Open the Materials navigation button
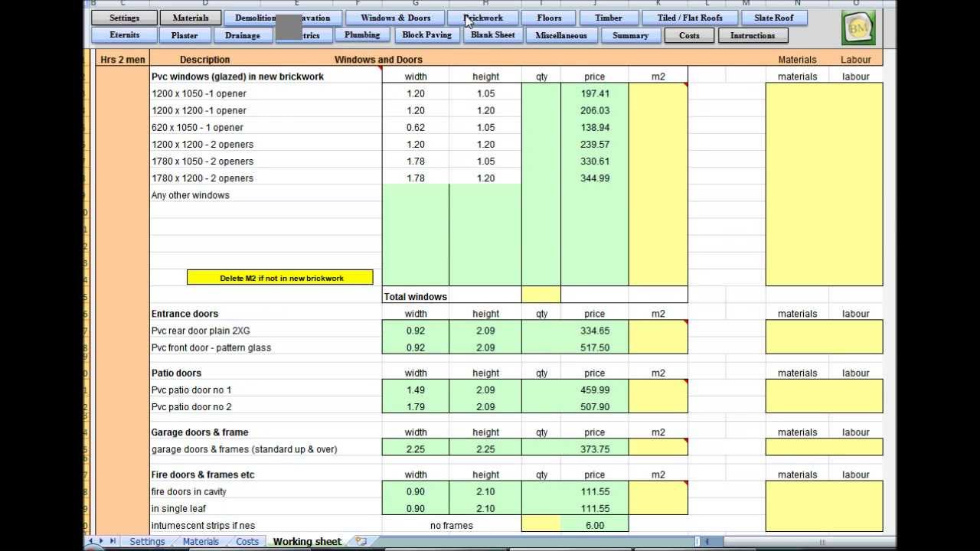Image resolution: width=980 pixels, height=551 pixels. click(191, 18)
